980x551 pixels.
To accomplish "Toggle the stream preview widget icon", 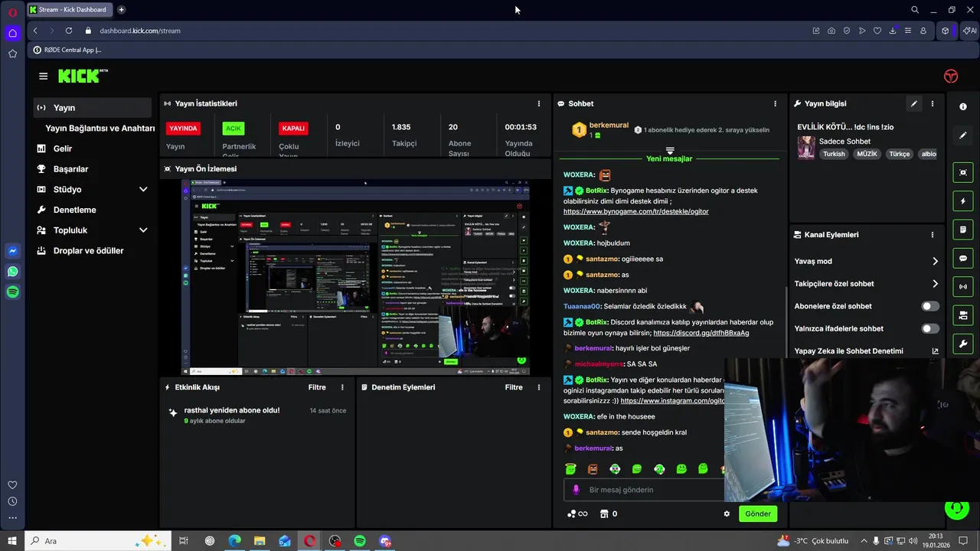I will [x=963, y=173].
